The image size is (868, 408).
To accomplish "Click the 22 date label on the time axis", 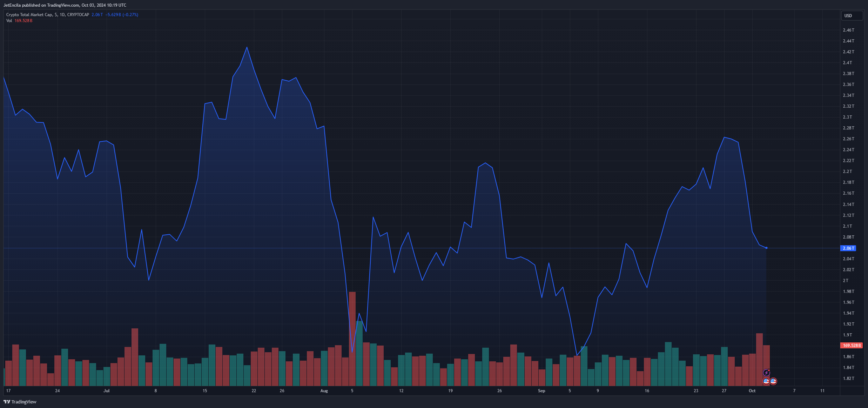I will pyautogui.click(x=254, y=391).
